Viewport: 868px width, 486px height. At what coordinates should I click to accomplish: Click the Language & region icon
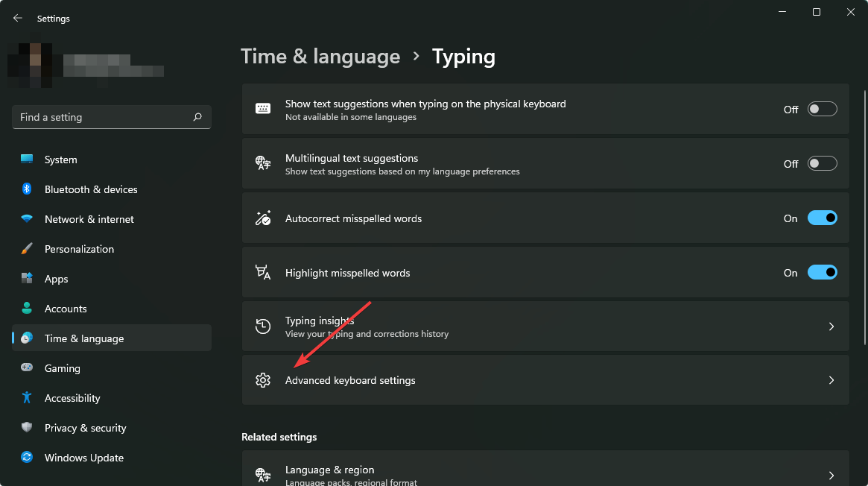pos(263,474)
